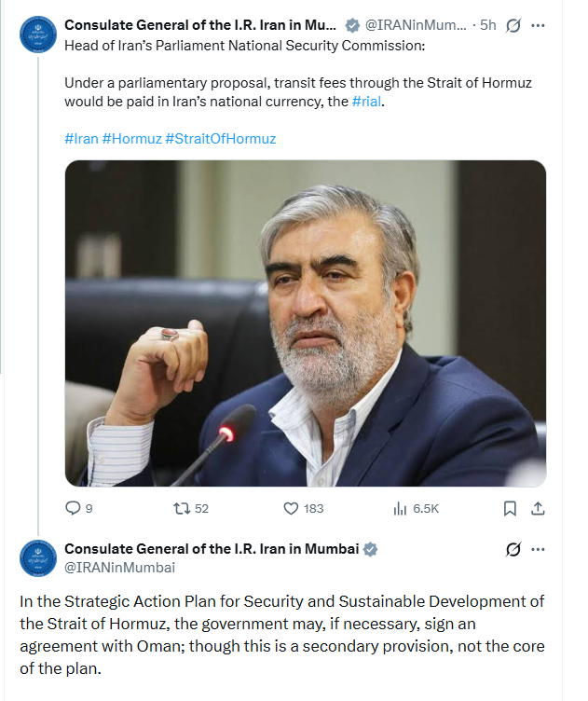Follow the #StraitOfHormuz hashtag link
The width and height of the screenshot is (588, 701).
point(220,138)
